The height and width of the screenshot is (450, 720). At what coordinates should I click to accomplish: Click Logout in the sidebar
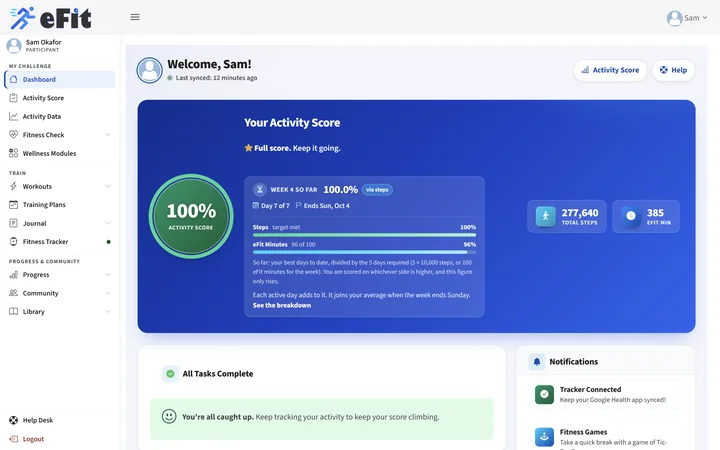(x=33, y=439)
